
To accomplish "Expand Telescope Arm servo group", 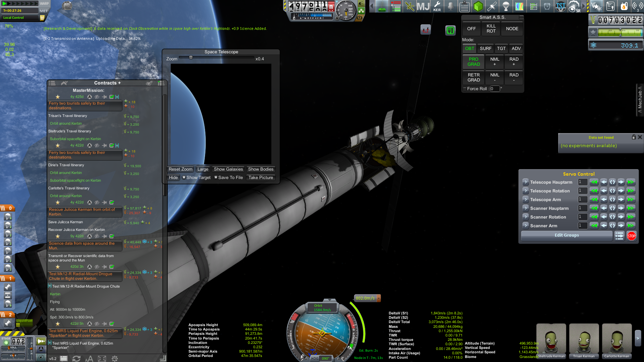I will coord(526,199).
